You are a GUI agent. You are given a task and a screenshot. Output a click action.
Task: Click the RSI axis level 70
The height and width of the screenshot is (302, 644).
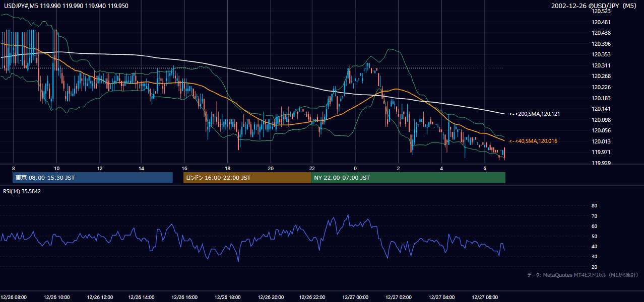[x=594, y=216]
